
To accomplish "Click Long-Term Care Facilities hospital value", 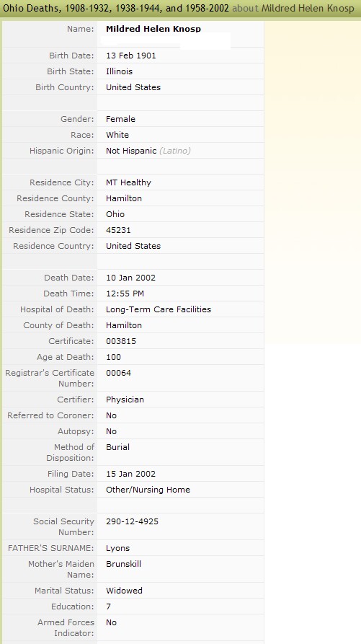I will (x=159, y=309).
